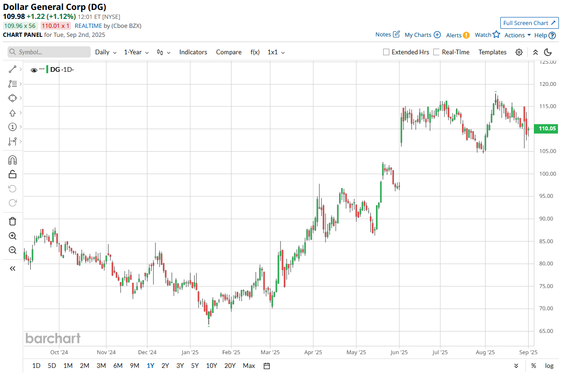
Task: Hide the DG series with eye icon
Action: click(x=34, y=70)
